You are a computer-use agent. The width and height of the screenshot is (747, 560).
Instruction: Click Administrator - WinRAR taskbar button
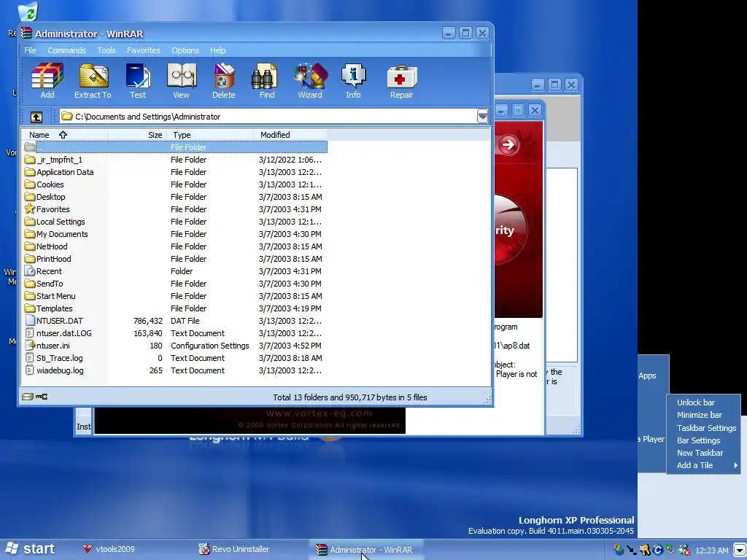[x=365, y=550]
